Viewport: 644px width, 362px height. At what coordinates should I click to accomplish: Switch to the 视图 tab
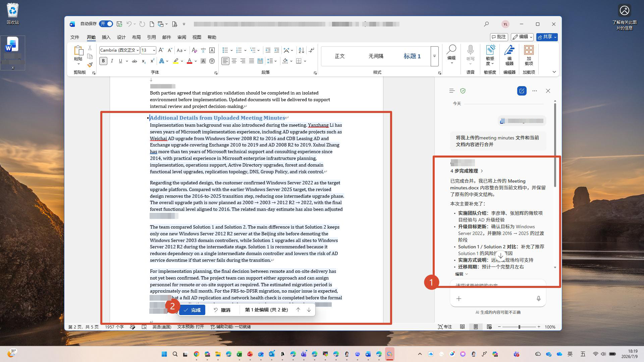point(197,37)
